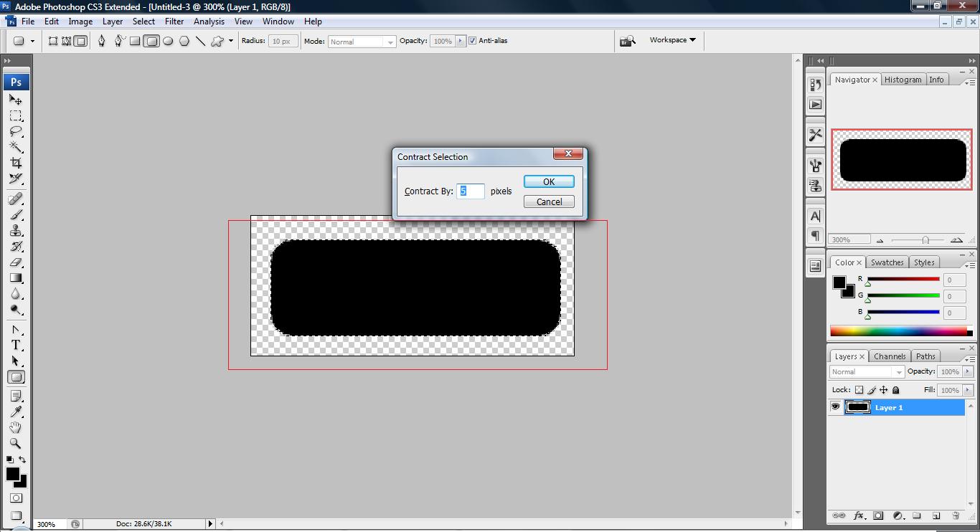Viewport: 980px width, 532px height.
Task: Cancel the Contract Selection dialog
Action: click(x=549, y=201)
